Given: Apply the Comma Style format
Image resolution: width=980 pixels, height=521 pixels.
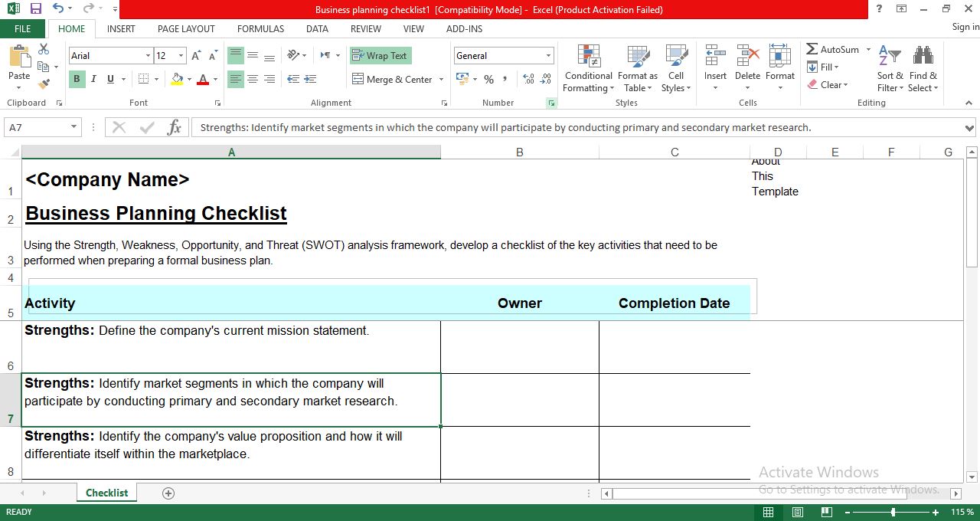Looking at the screenshot, I should point(505,79).
